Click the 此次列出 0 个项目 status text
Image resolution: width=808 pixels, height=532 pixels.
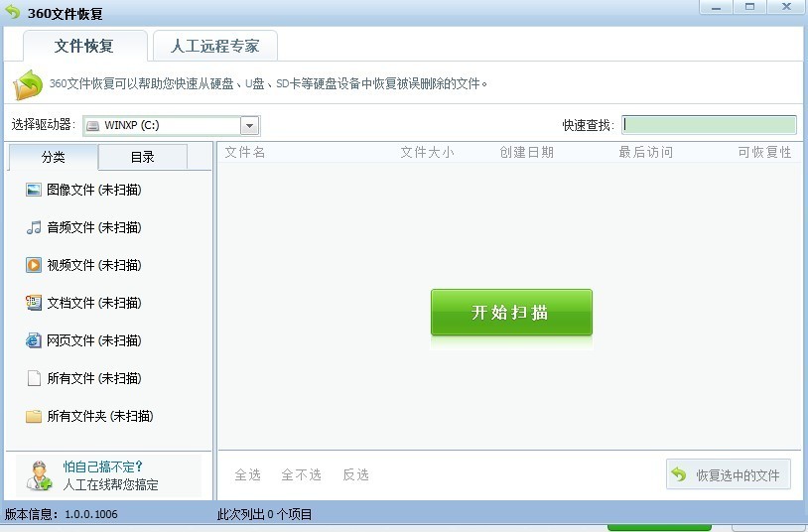coord(264,514)
